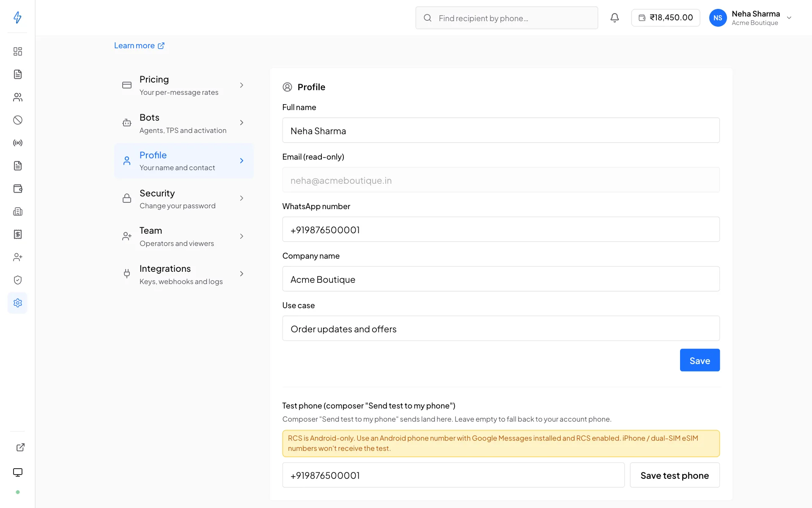Click the Use case field
Image resolution: width=812 pixels, height=508 pixels.
tap(501, 329)
